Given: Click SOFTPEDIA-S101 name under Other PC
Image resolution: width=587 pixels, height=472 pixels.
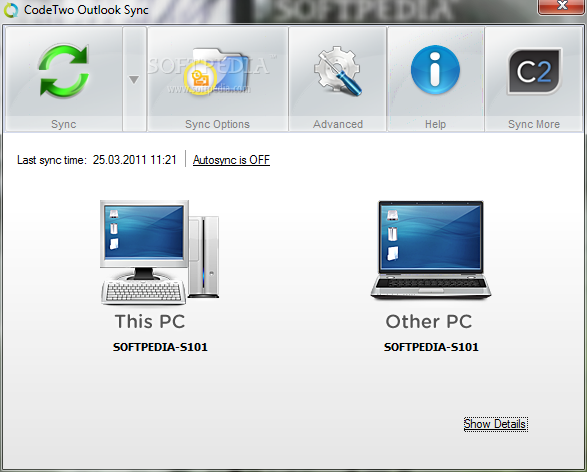Looking at the screenshot, I should tap(431, 347).
